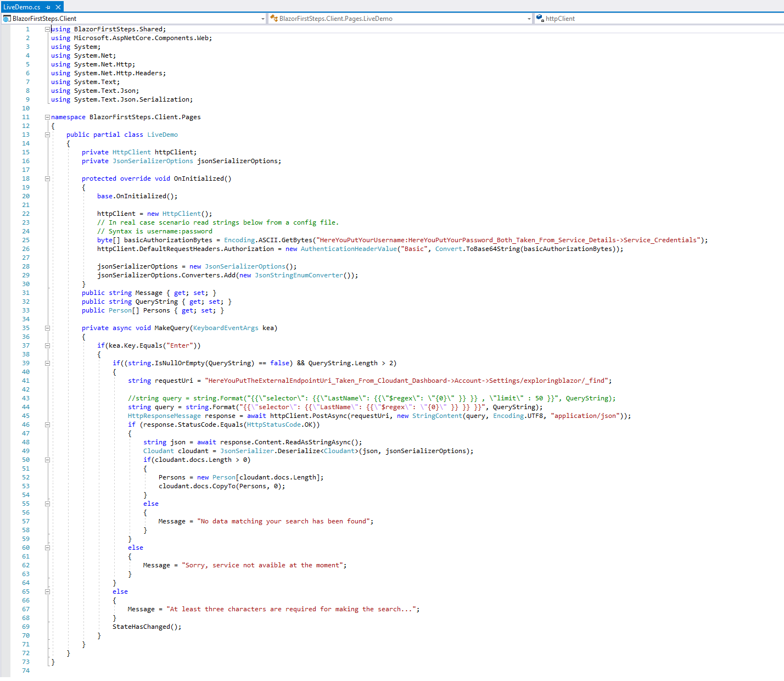Pin the LiveDemo.cs document tab

[x=48, y=7]
